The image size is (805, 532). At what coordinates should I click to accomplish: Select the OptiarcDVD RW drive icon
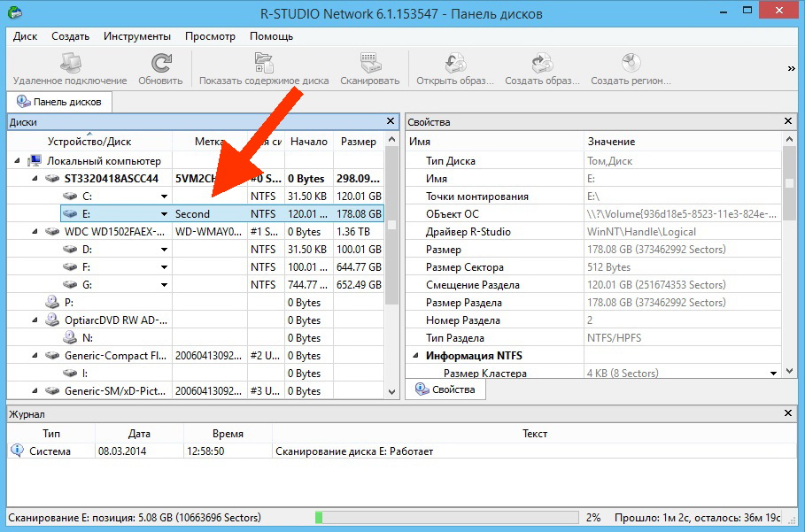[54, 320]
